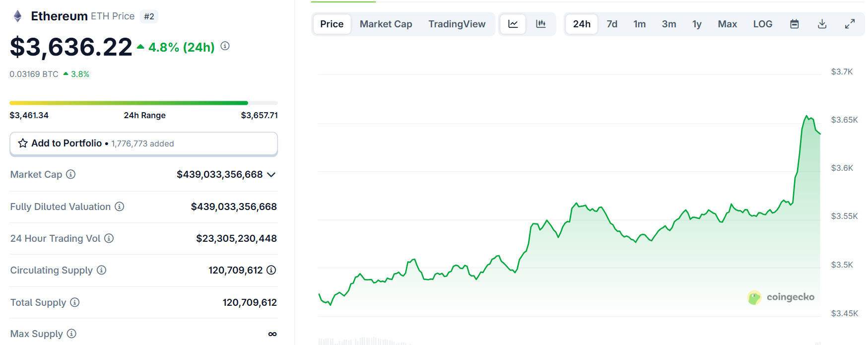The height and width of the screenshot is (345, 868).
Task: Show Total Supply info icon
Action: click(75, 302)
